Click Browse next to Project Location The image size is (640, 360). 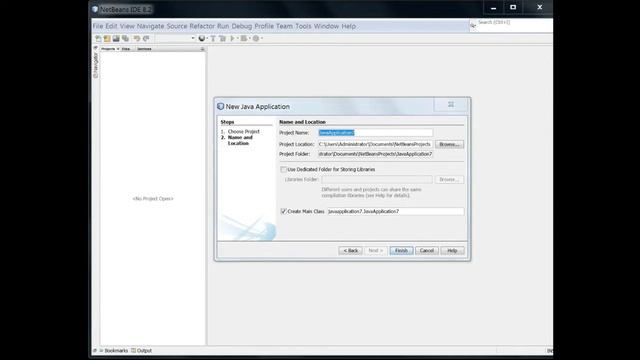449,144
